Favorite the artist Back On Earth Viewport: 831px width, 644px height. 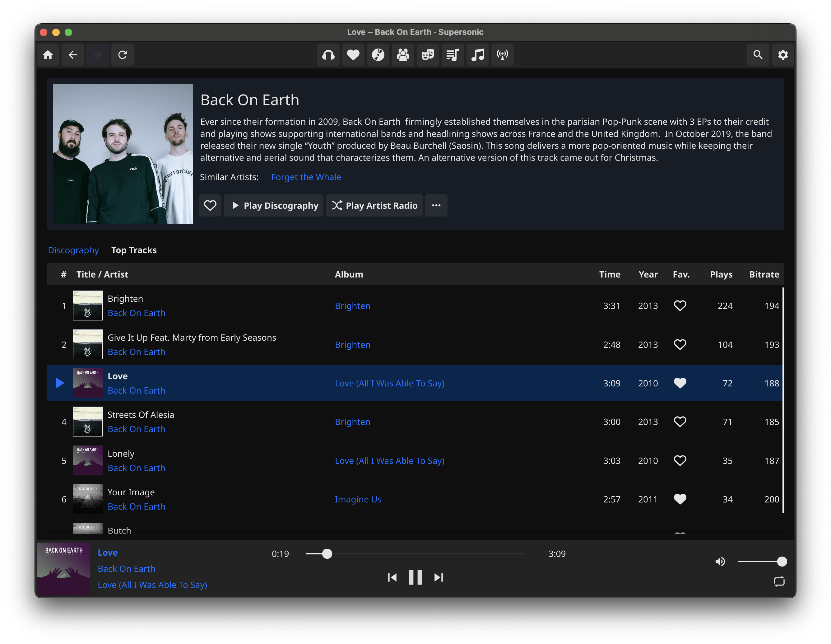pos(210,206)
